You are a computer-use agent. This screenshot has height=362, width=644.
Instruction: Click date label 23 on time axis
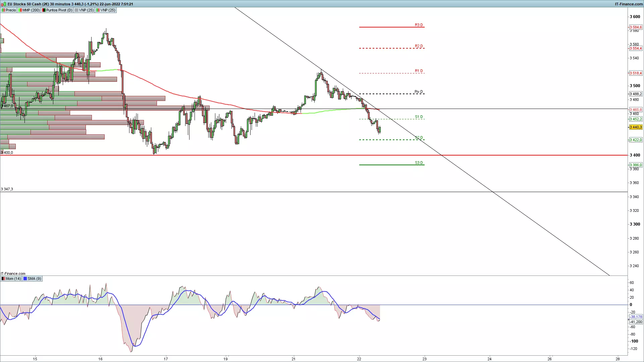click(x=424, y=359)
